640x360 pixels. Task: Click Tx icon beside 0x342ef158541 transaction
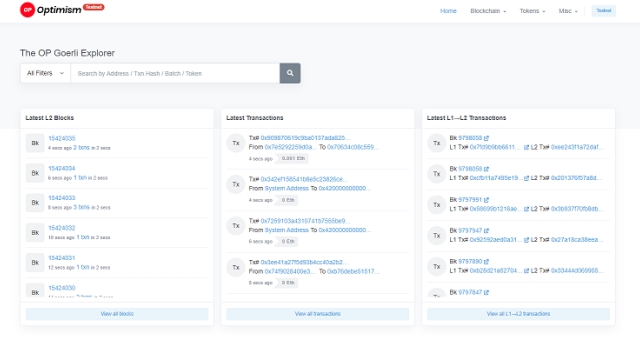click(236, 184)
